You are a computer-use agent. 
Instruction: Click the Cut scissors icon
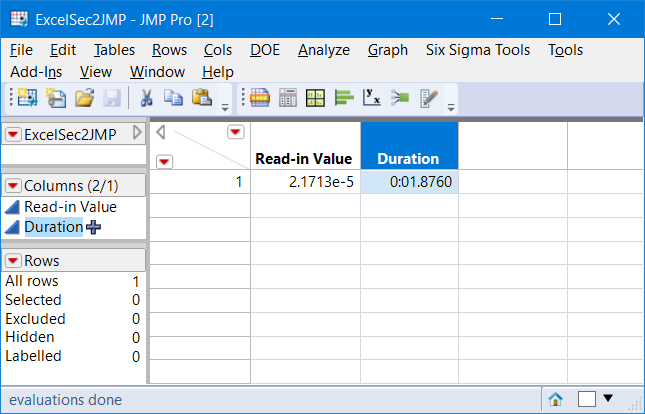(x=146, y=98)
